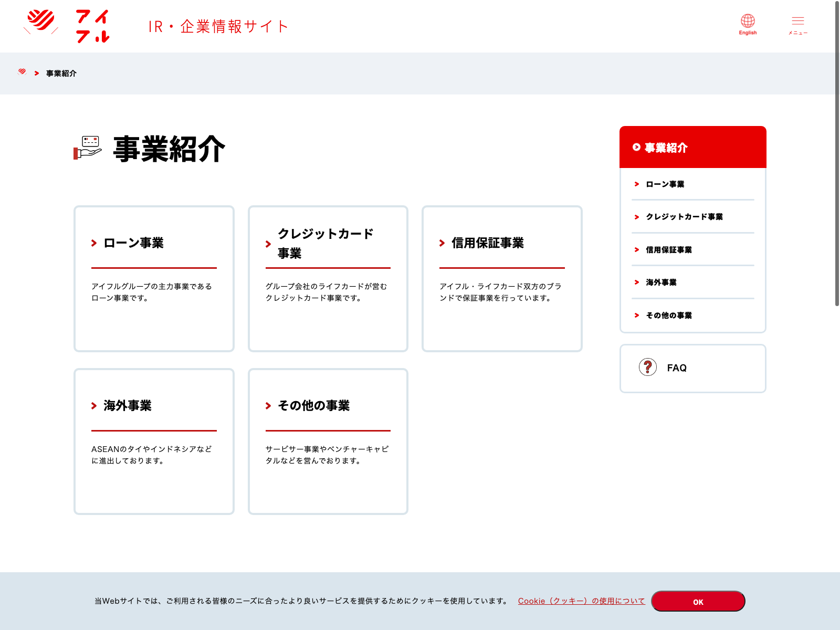Click the red chevron beside ローン事業 card title
Screen dimensions: 840x630
(x=94, y=243)
